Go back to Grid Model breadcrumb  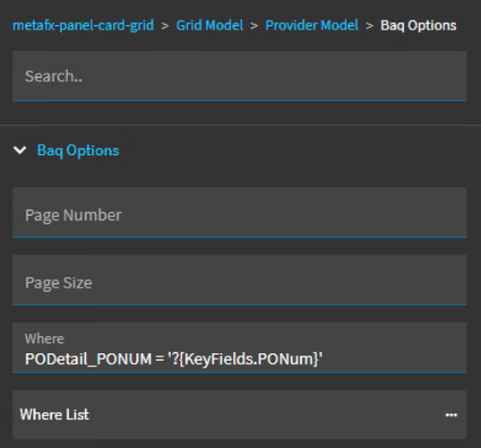coord(210,25)
